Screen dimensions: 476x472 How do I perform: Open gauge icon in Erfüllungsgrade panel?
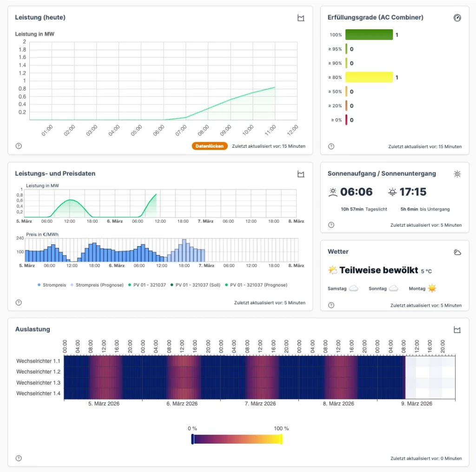pyautogui.click(x=457, y=18)
